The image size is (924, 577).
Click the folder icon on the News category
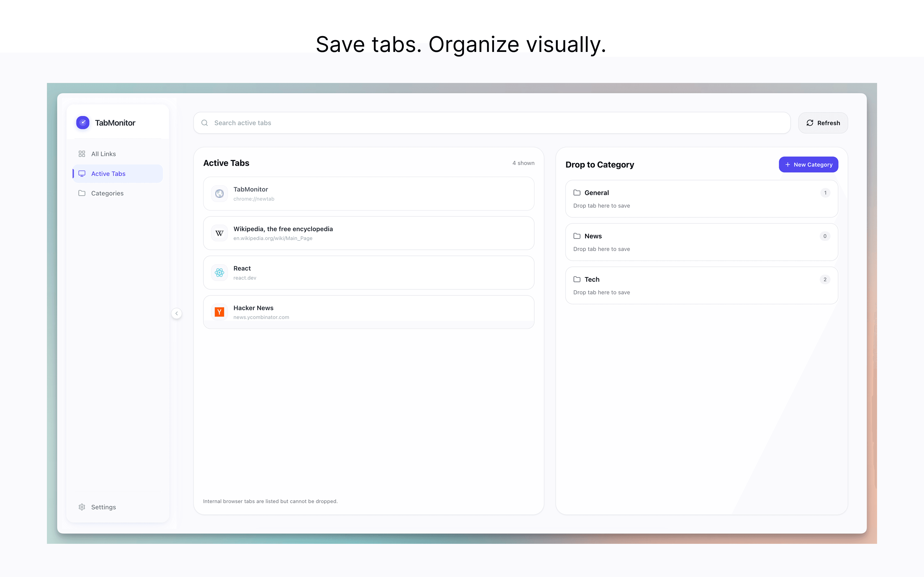[577, 236]
